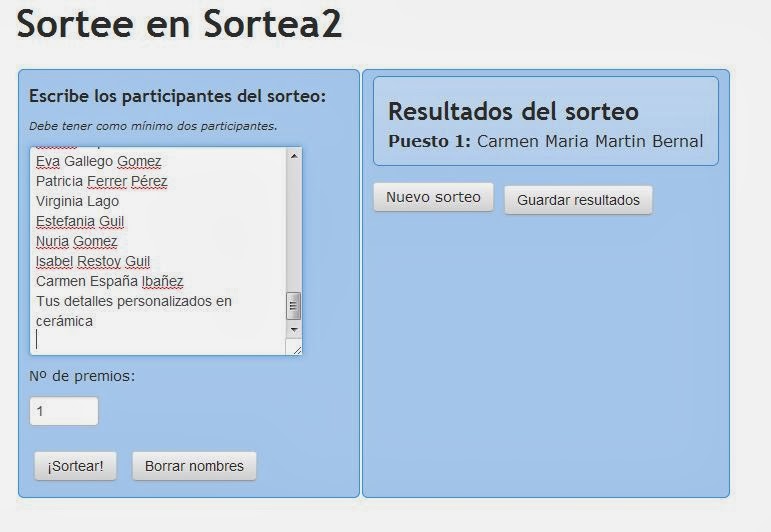
Task: Click the Escribe los participantes del sorteo label
Action: [178, 96]
